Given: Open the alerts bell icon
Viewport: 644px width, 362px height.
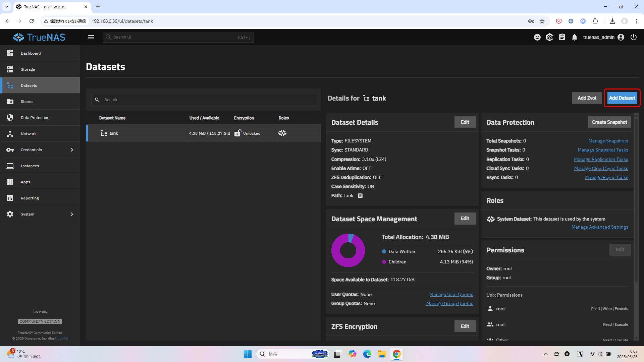Looking at the screenshot, I should click(575, 37).
